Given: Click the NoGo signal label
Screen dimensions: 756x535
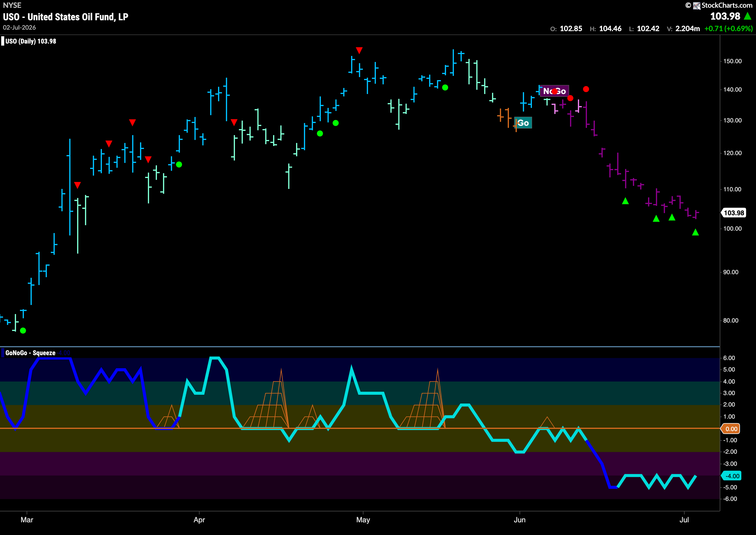Looking at the screenshot, I should coord(554,91).
